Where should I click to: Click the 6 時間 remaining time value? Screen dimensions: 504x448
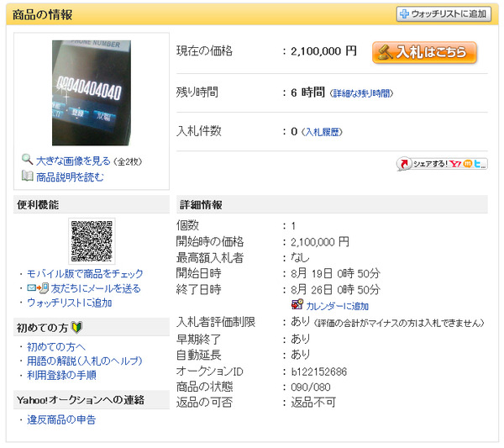pos(307,92)
